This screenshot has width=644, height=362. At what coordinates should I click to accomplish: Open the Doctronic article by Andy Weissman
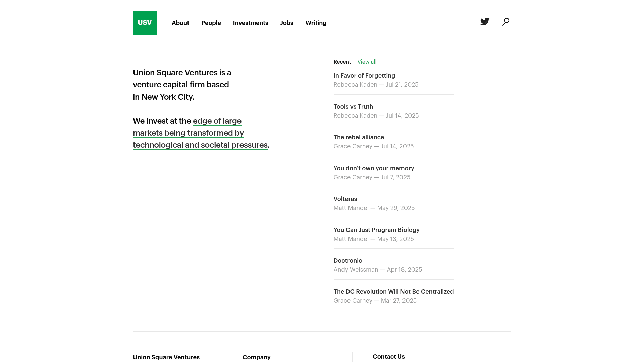(x=347, y=260)
